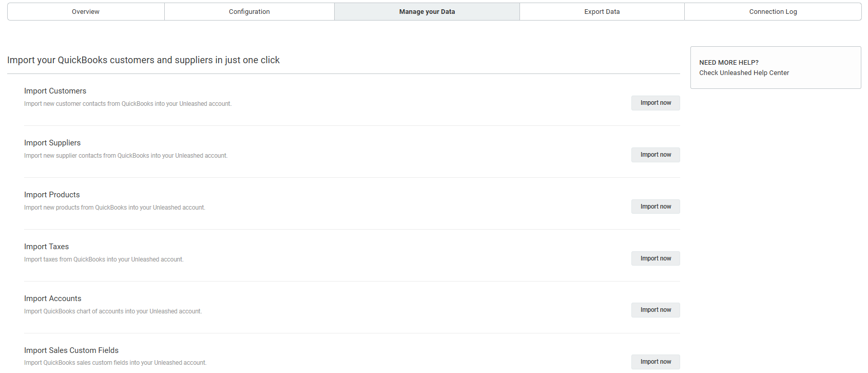Open the Connection Log tab
Image resolution: width=868 pixels, height=373 pixels.
click(773, 12)
